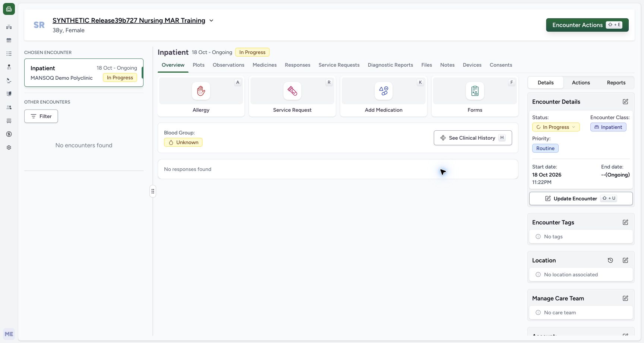Click the See Clinical History button

point(473,138)
